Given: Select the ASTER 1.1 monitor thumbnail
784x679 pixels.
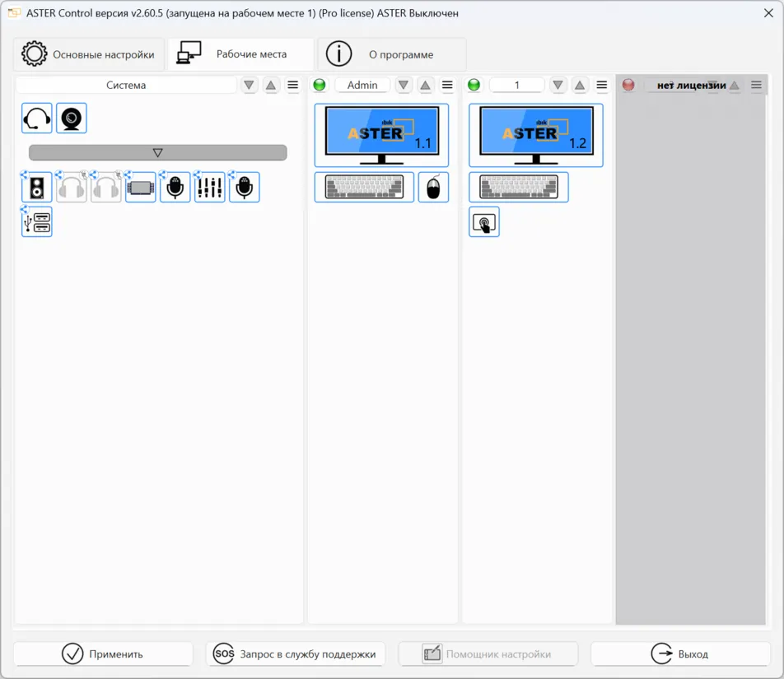Looking at the screenshot, I should pyautogui.click(x=381, y=134).
